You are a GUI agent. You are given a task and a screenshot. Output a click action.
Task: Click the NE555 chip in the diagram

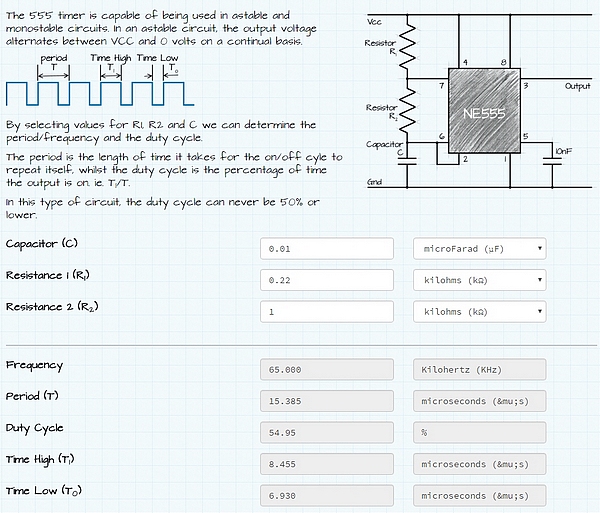(484, 111)
